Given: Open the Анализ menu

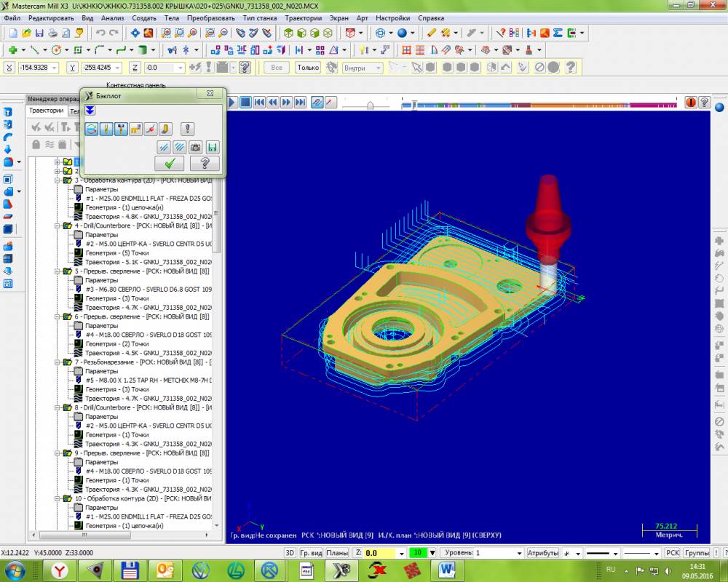Looking at the screenshot, I should tap(112, 18).
